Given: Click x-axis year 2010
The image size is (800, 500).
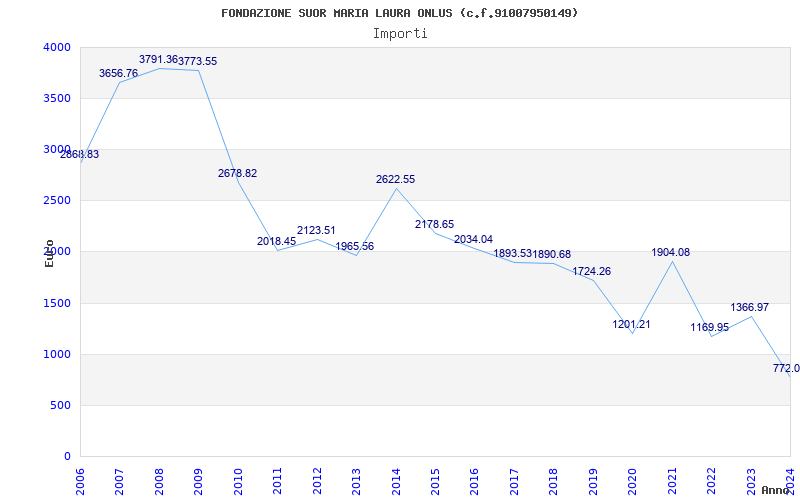Looking at the screenshot, I should click(x=238, y=482).
